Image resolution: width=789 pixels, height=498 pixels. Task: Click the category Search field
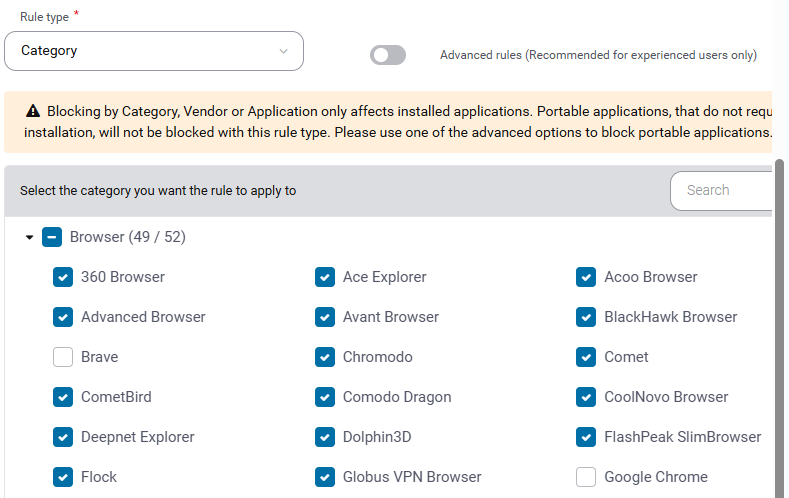tap(721, 191)
